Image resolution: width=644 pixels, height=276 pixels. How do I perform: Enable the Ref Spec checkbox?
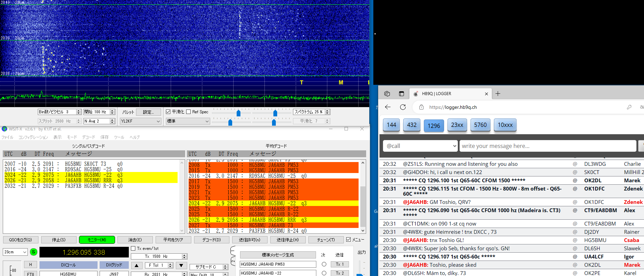click(189, 112)
